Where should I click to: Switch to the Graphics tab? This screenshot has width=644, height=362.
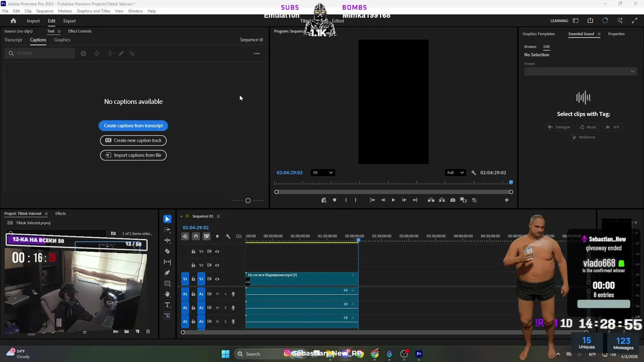[x=62, y=40]
